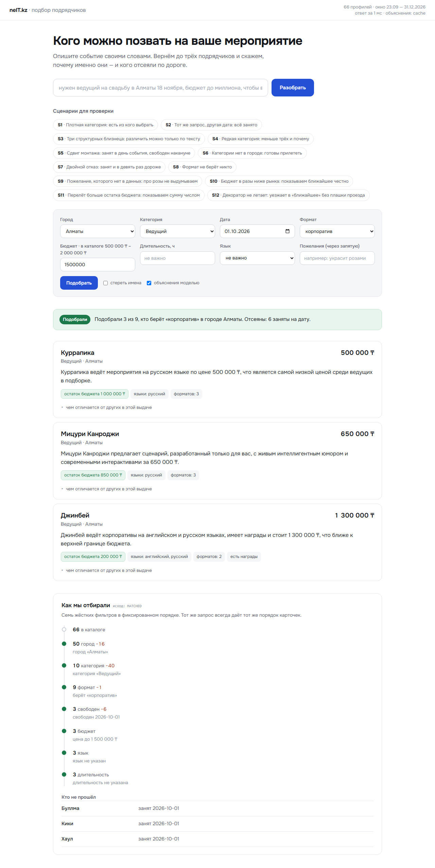Click the Хаул row in rejected list

click(217, 839)
